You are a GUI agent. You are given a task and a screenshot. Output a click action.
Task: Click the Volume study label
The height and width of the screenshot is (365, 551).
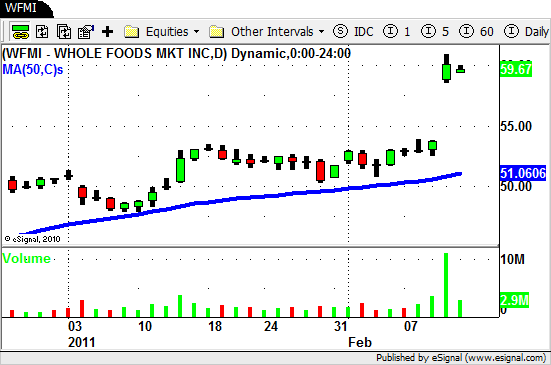[x=26, y=259]
